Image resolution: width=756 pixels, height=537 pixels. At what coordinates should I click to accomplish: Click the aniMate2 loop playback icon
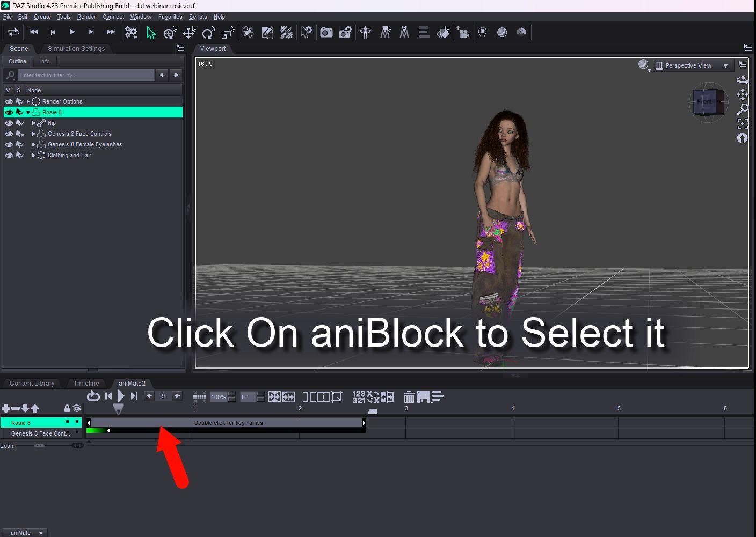[x=93, y=396]
